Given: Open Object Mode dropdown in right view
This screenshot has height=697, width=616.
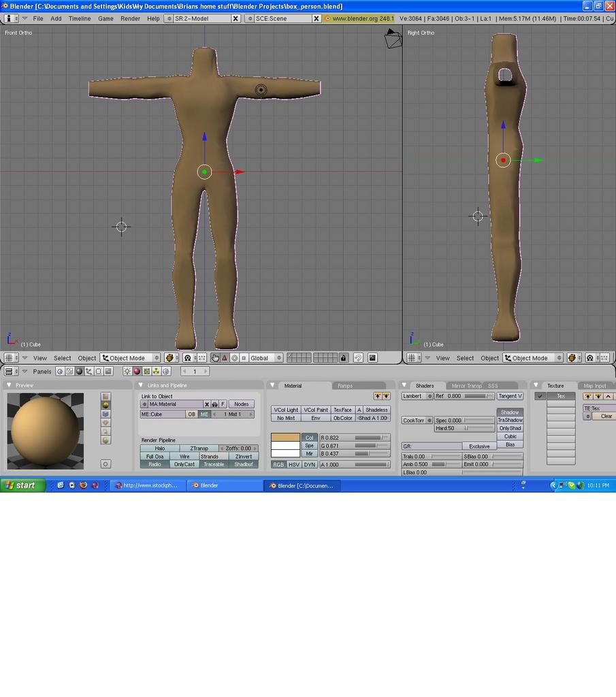Looking at the screenshot, I should coord(533,358).
